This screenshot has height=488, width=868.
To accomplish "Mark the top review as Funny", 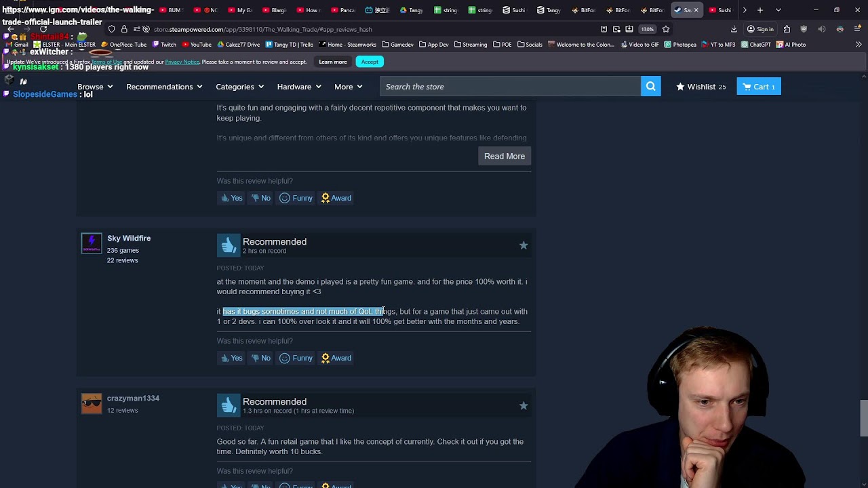I will pos(296,198).
